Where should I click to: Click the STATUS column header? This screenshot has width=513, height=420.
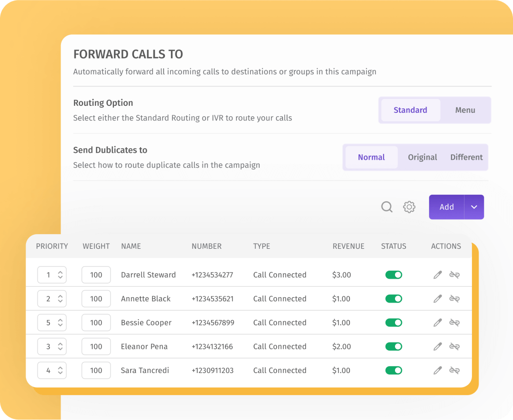(393, 246)
